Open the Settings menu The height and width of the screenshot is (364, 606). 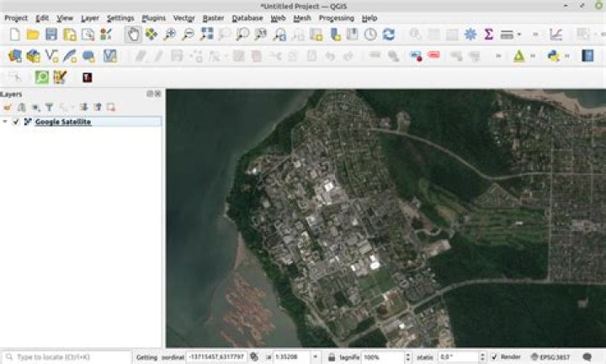pos(120,18)
